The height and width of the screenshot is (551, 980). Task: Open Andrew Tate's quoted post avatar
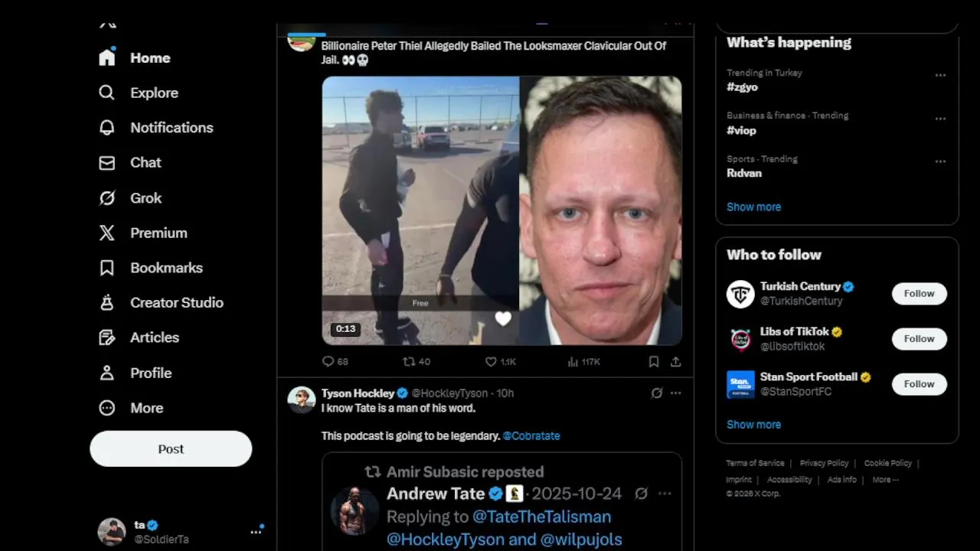355,511
